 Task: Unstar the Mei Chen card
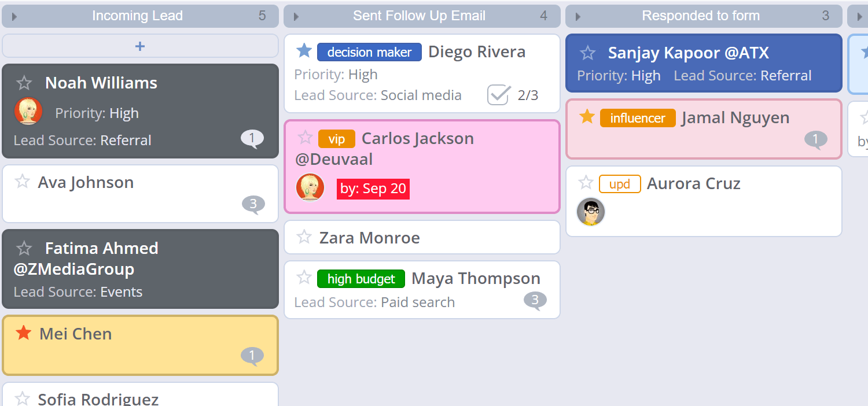[23, 333]
